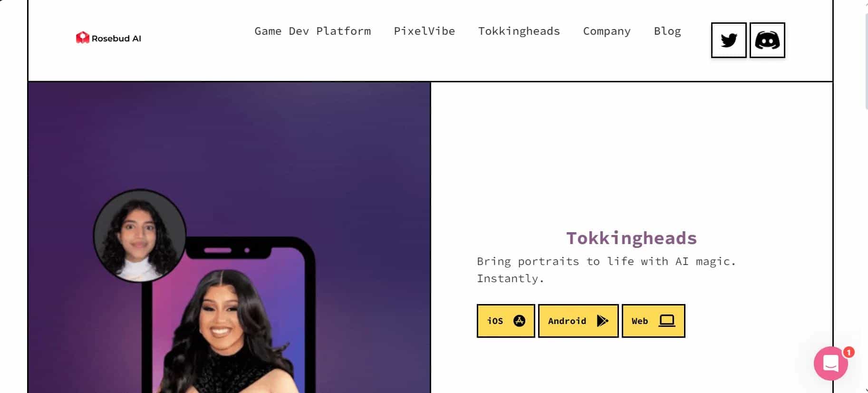Go to PixelVibe in the navigation

424,31
